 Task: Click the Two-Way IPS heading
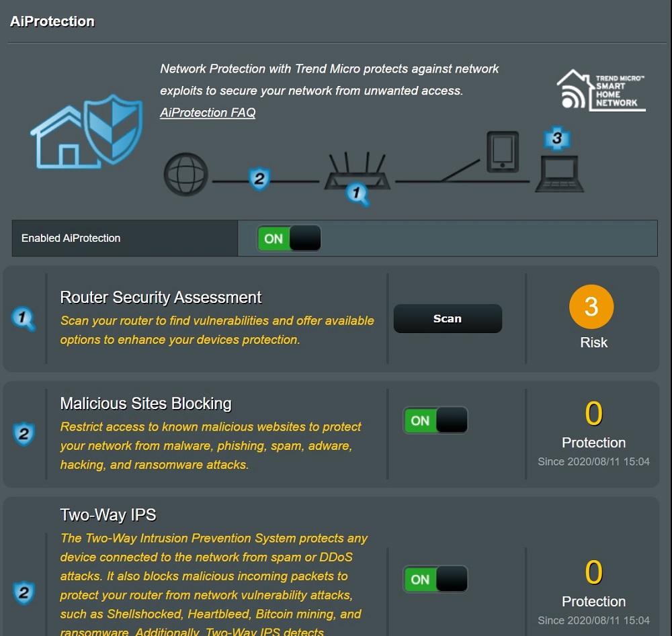coord(108,515)
